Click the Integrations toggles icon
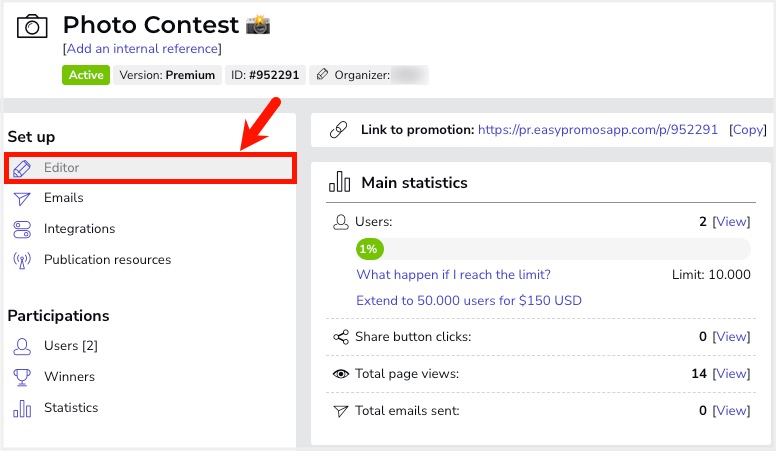Screen dimensions: 776x451 22,229
